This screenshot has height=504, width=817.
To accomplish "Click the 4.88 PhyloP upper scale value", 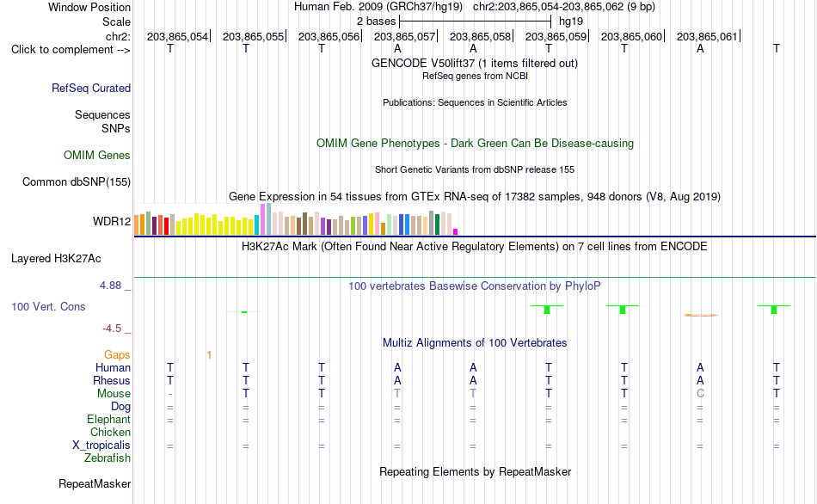I will pyautogui.click(x=110, y=286).
